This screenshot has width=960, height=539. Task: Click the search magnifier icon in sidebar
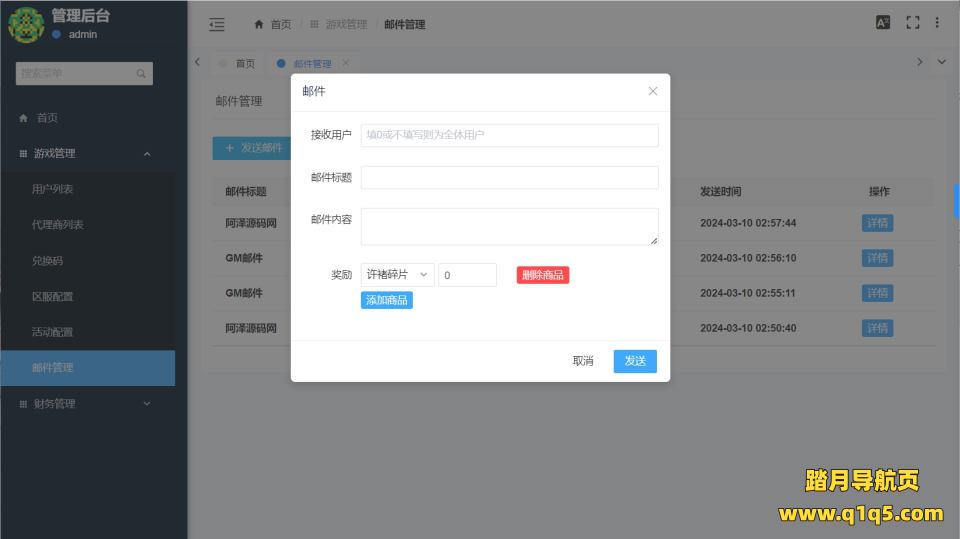[142, 73]
